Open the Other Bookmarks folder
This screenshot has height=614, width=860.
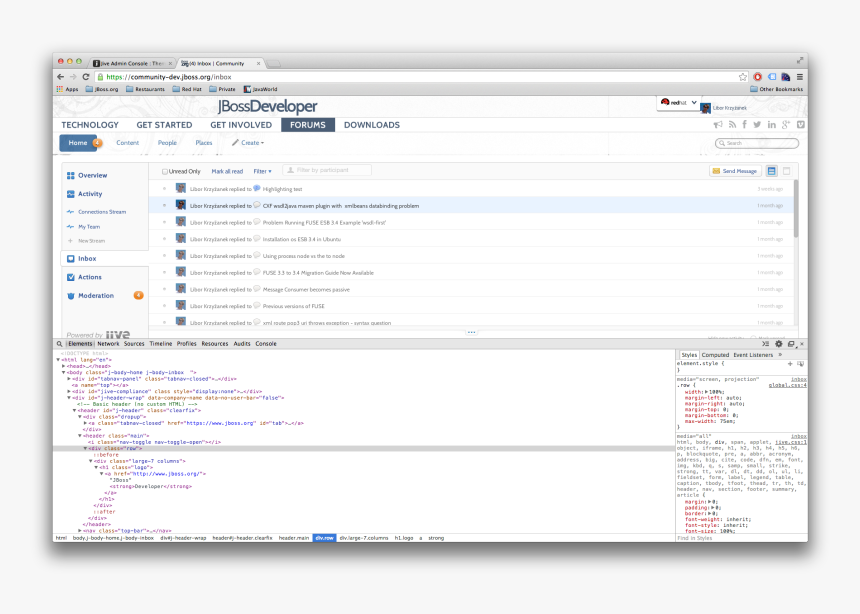click(x=778, y=89)
